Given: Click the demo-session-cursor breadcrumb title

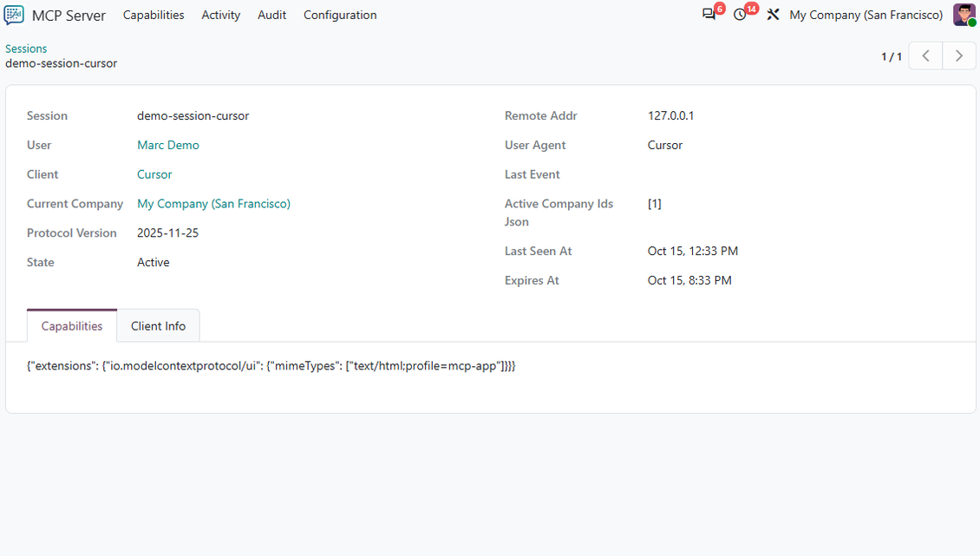Looking at the screenshot, I should click(x=62, y=63).
